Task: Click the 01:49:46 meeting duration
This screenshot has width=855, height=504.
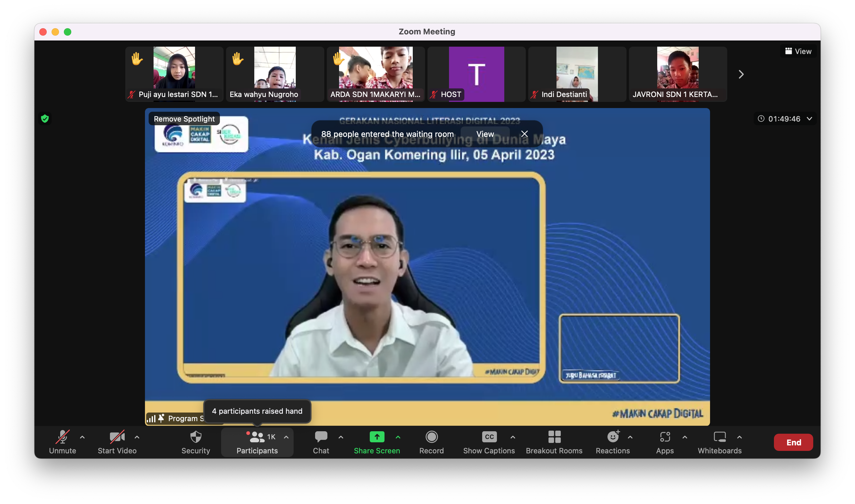Action: point(784,119)
